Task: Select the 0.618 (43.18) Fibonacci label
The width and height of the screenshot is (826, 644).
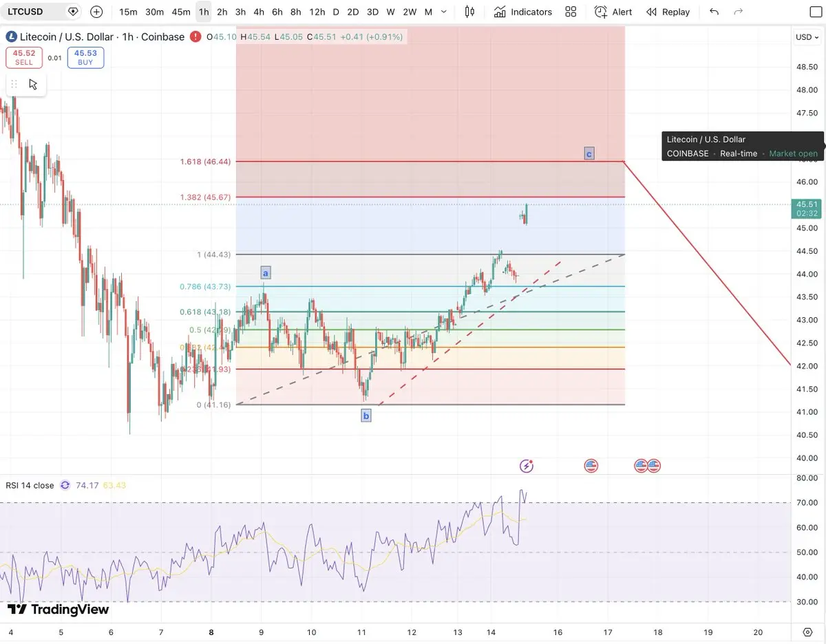Action: point(205,312)
